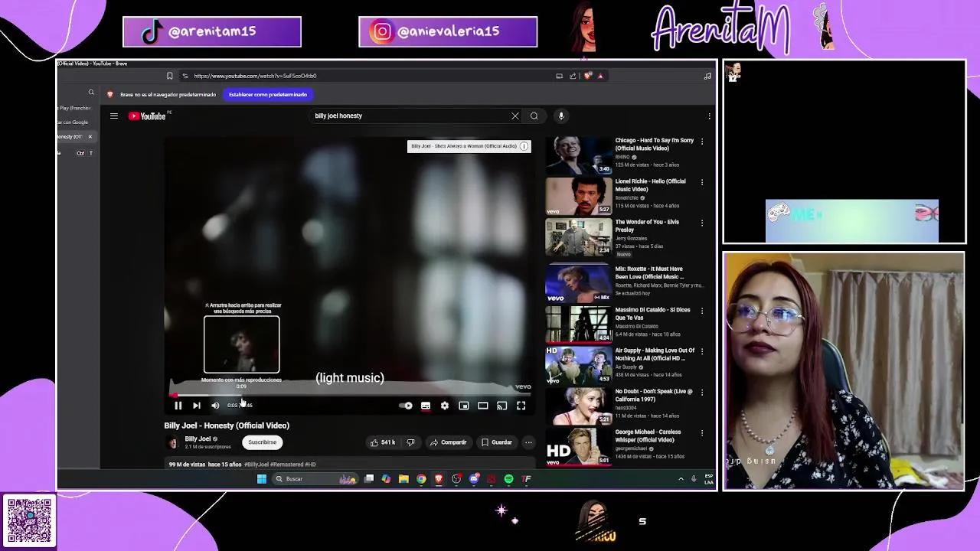Mute the player volume speaker icon

click(215, 406)
